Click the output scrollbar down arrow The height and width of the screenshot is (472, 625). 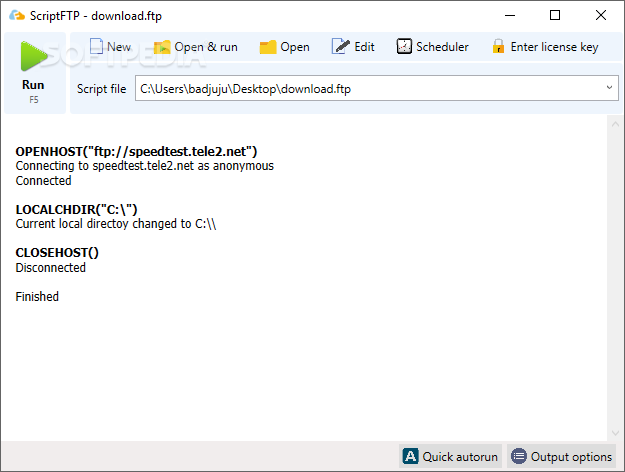(x=615, y=433)
